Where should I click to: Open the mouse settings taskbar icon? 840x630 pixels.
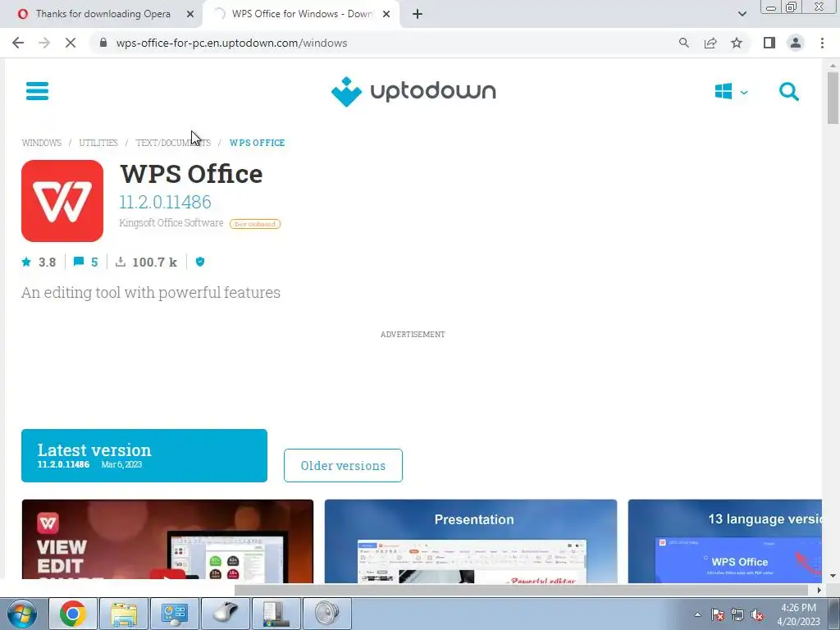pos(226,614)
